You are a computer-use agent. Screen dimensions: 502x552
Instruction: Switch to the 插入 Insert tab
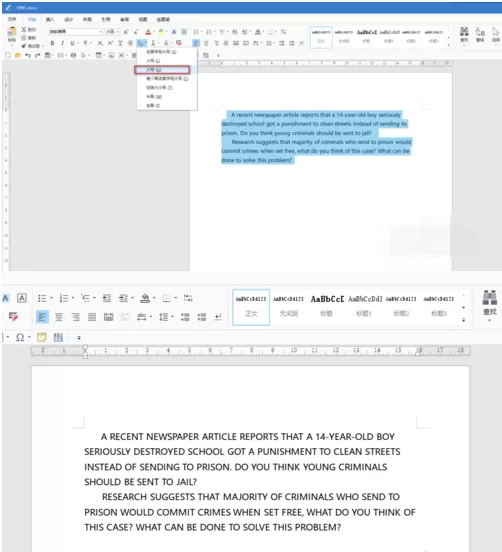(50, 19)
